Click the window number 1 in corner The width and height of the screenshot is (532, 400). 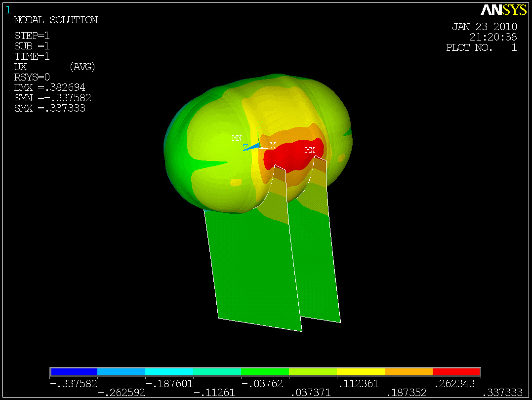8,10
